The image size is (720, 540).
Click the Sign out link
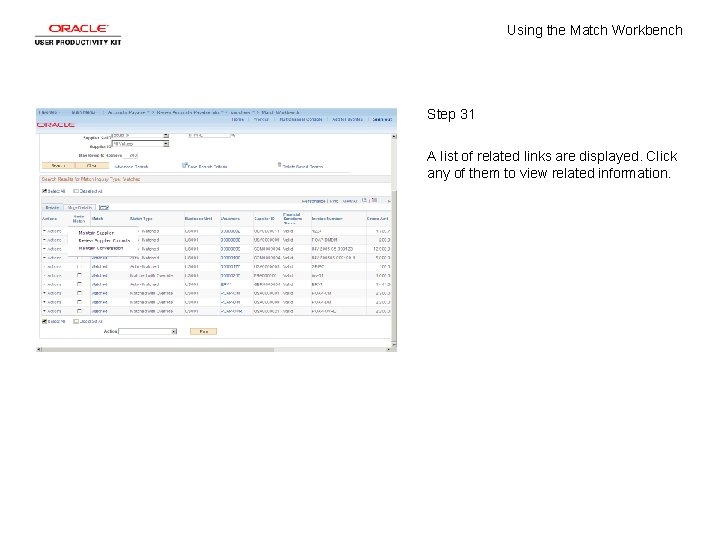coord(382,119)
